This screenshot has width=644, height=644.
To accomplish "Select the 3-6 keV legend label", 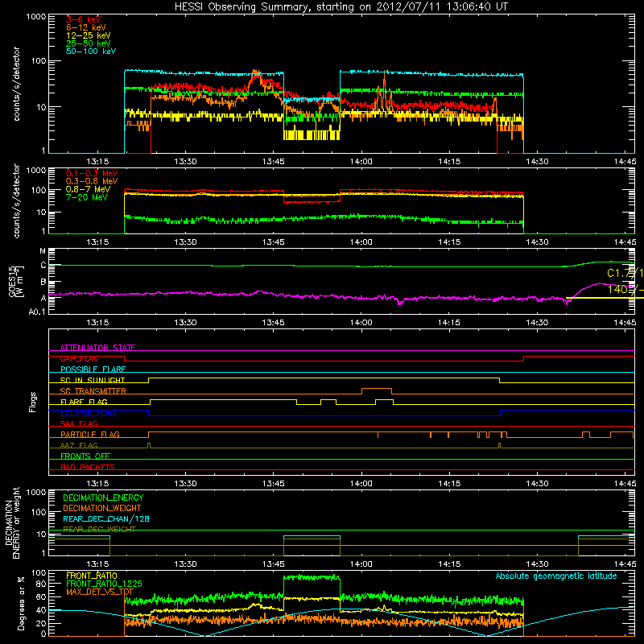I will [84, 19].
